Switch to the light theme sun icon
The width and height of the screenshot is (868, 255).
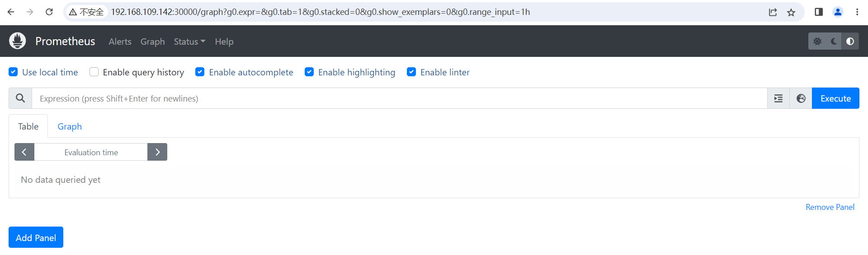817,42
